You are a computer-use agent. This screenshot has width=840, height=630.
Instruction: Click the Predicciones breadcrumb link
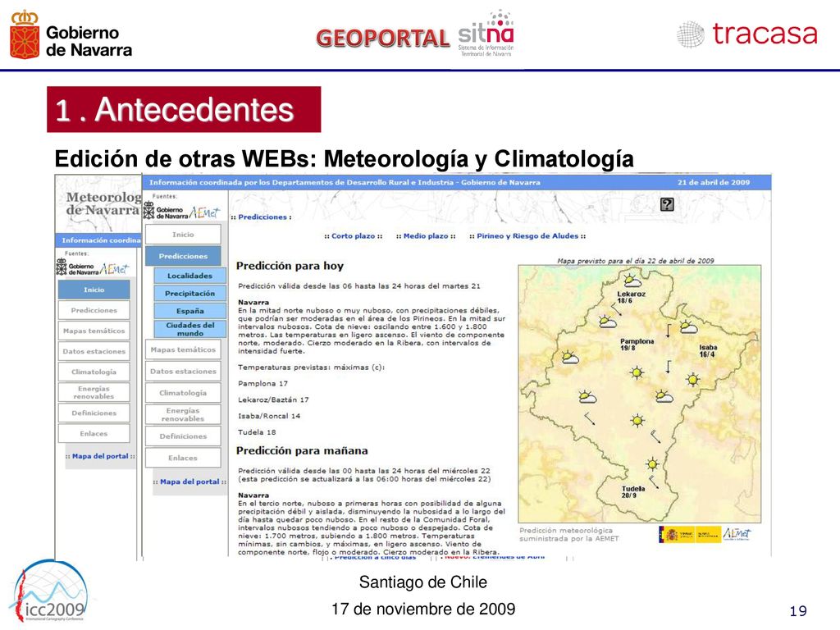pyautogui.click(x=262, y=217)
